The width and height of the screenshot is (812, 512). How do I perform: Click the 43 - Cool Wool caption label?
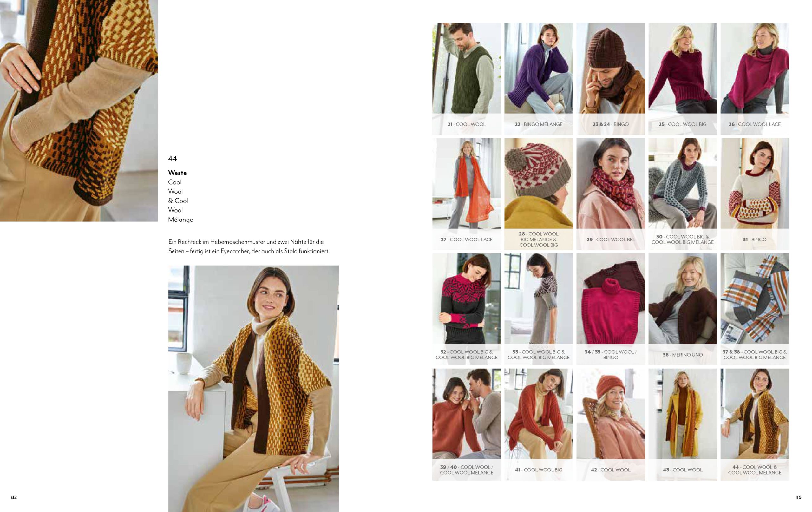683,469
